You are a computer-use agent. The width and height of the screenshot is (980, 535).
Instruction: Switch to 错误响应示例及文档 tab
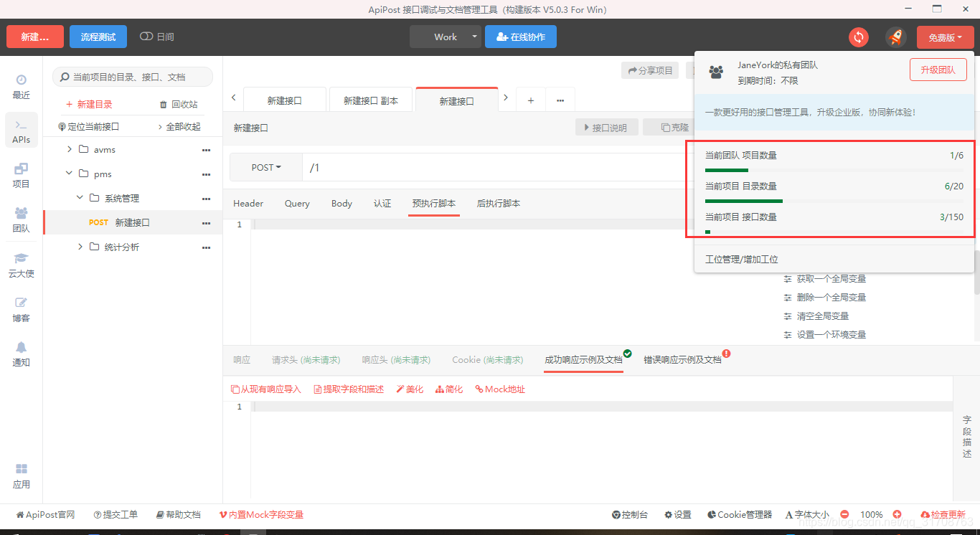[x=682, y=360]
